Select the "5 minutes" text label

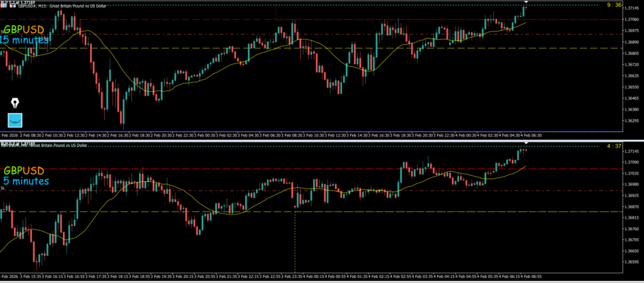[x=26, y=181]
